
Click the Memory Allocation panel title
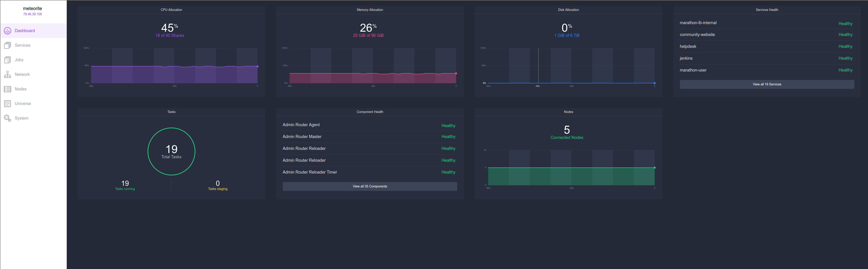tap(370, 10)
